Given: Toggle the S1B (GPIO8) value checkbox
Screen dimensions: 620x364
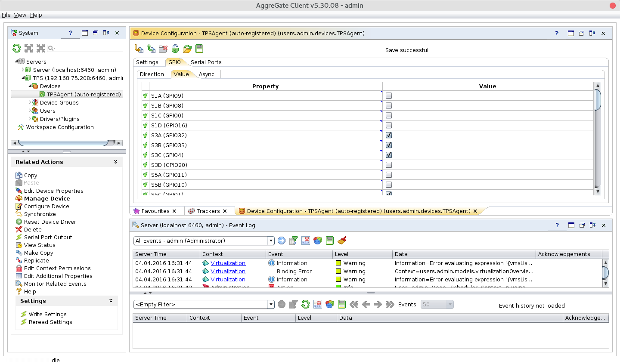Looking at the screenshot, I should click(x=389, y=105).
